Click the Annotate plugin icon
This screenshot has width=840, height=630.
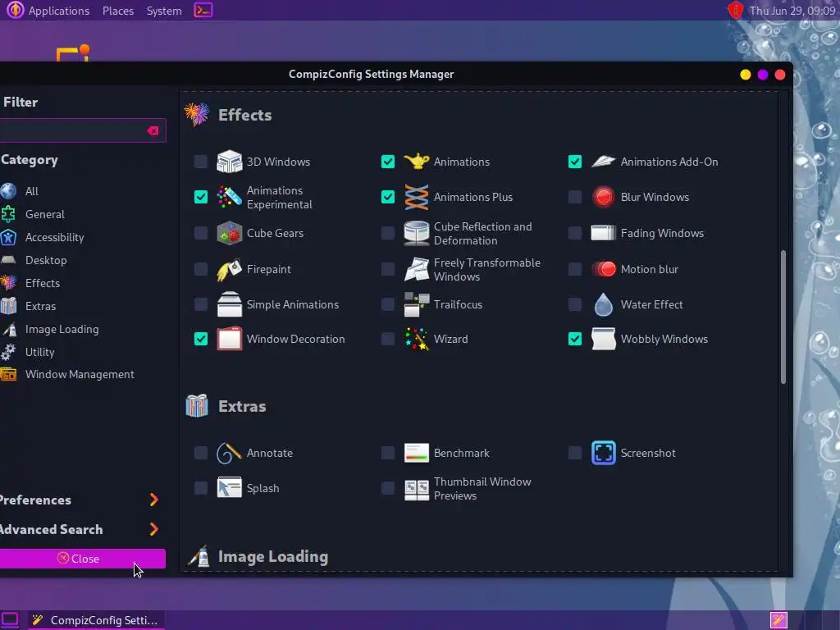pyautogui.click(x=230, y=453)
